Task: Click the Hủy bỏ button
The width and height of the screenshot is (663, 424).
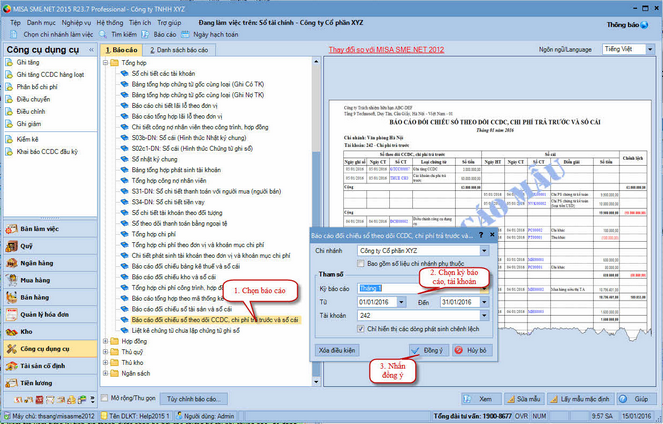Action: (x=472, y=350)
